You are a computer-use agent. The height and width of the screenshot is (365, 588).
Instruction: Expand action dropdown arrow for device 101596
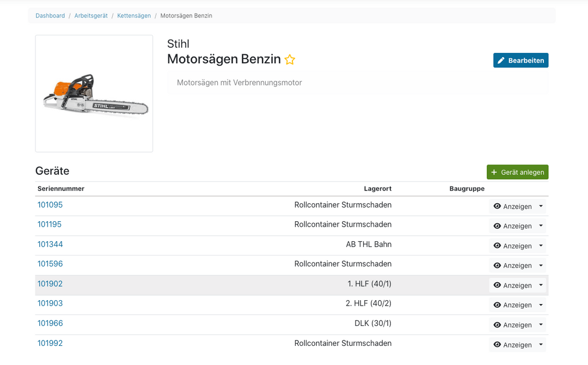(x=541, y=265)
